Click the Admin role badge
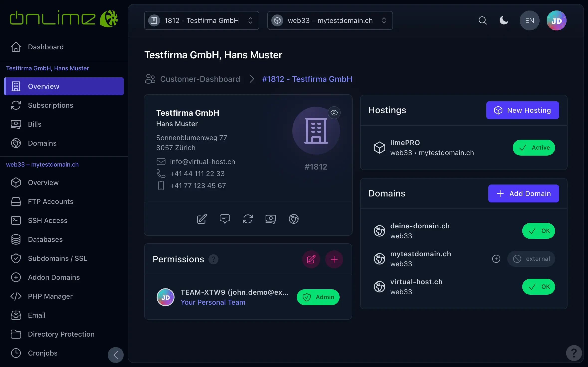This screenshot has width=588, height=367. [x=318, y=297]
